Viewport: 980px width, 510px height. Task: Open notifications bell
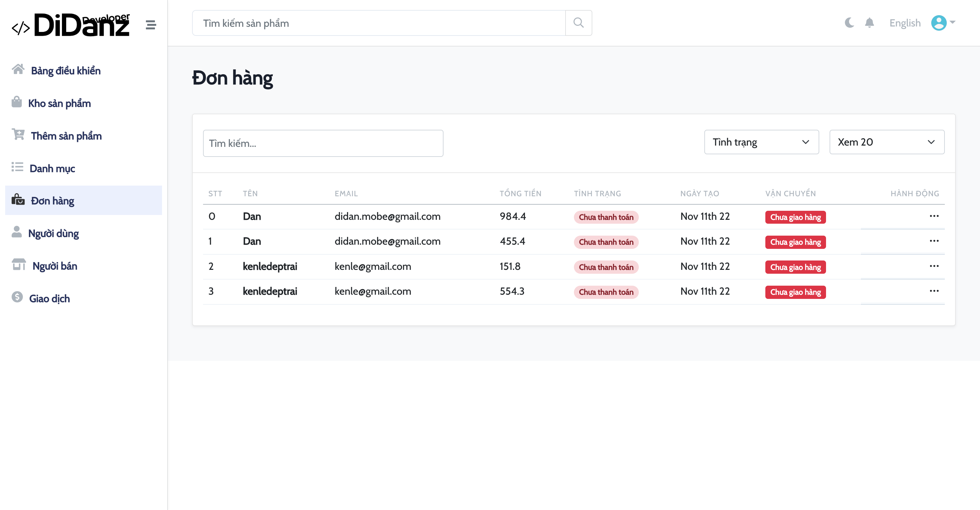[x=869, y=23]
